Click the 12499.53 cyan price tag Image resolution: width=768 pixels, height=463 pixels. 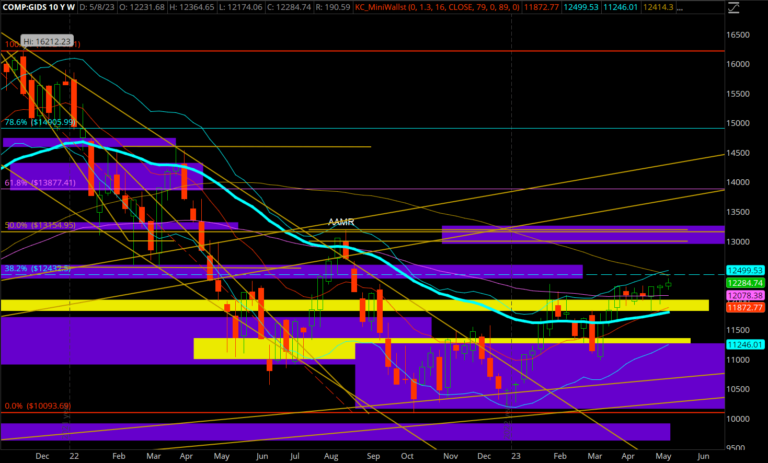tap(743, 271)
